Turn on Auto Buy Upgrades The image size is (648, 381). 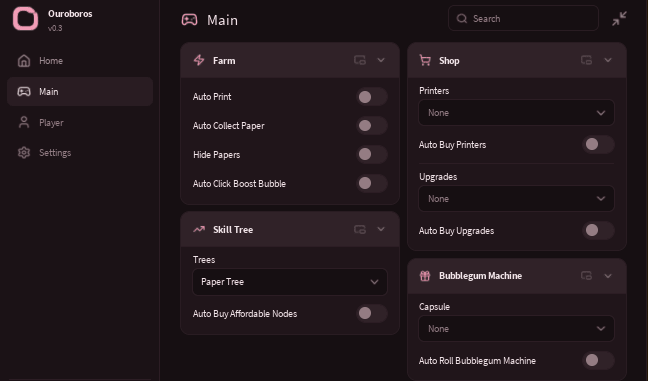coord(598,231)
